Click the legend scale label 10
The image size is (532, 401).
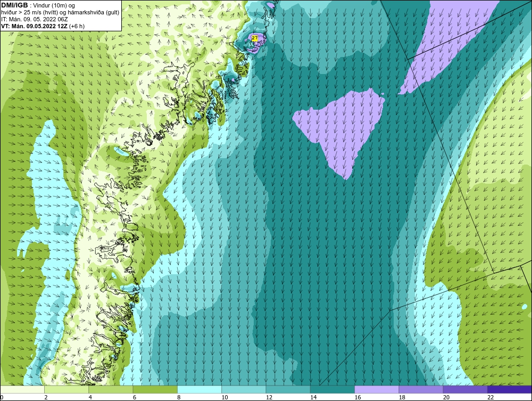coord(225,398)
